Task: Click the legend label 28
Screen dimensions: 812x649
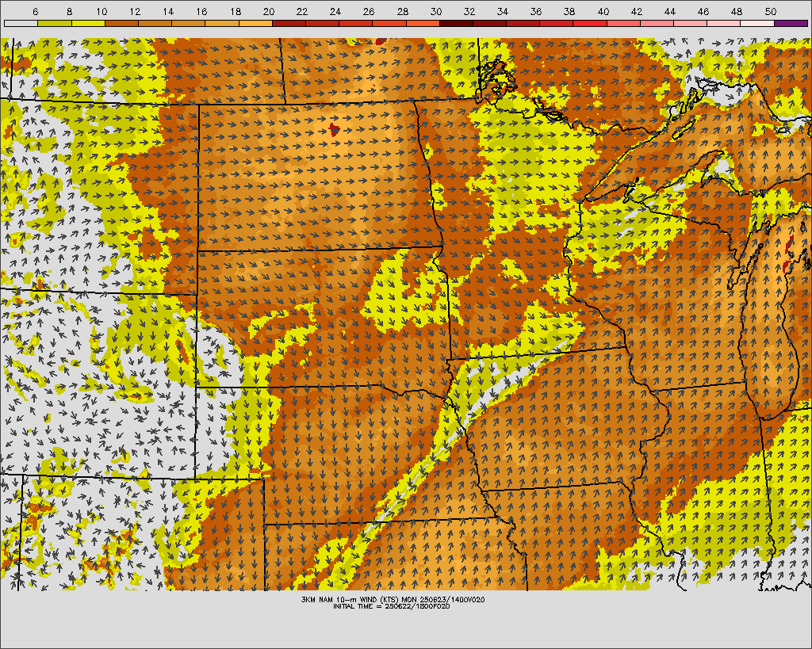Action: point(402,11)
